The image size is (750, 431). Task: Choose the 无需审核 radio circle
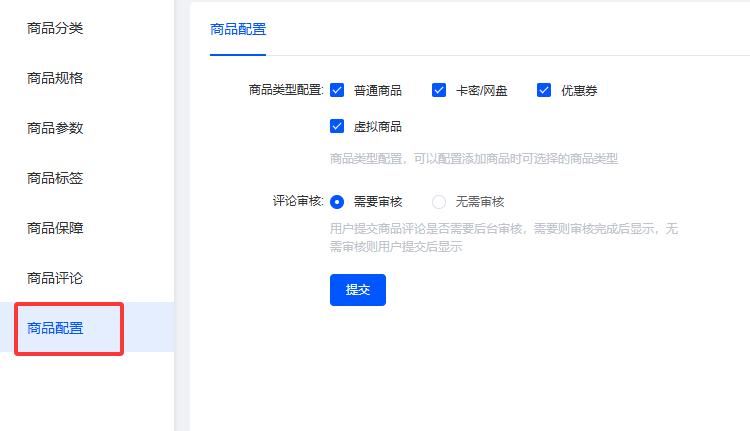point(439,201)
